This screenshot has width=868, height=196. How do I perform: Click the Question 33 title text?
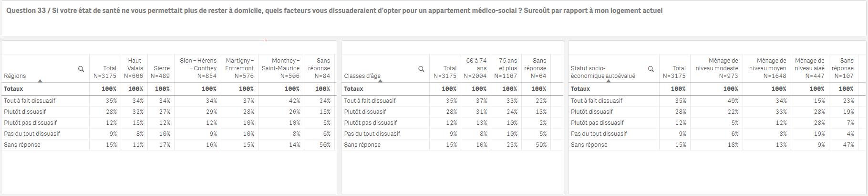[334, 11]
